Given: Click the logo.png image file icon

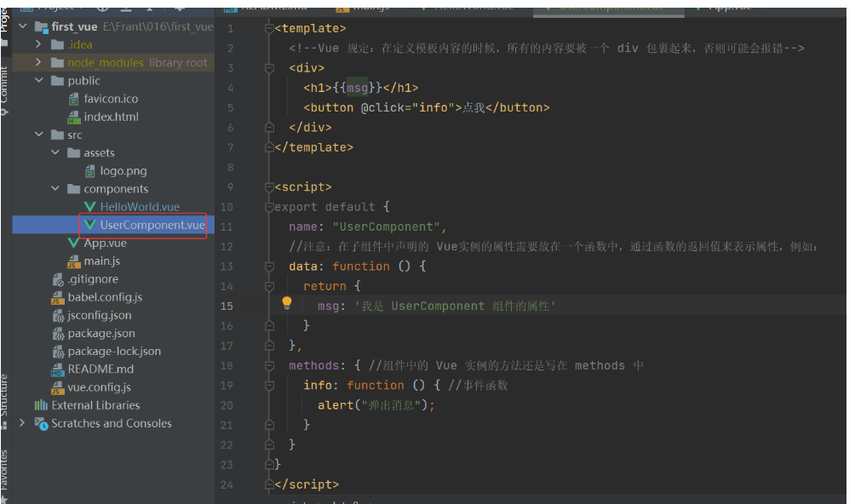Looking at the screenshot, I should tap(90, 171).
